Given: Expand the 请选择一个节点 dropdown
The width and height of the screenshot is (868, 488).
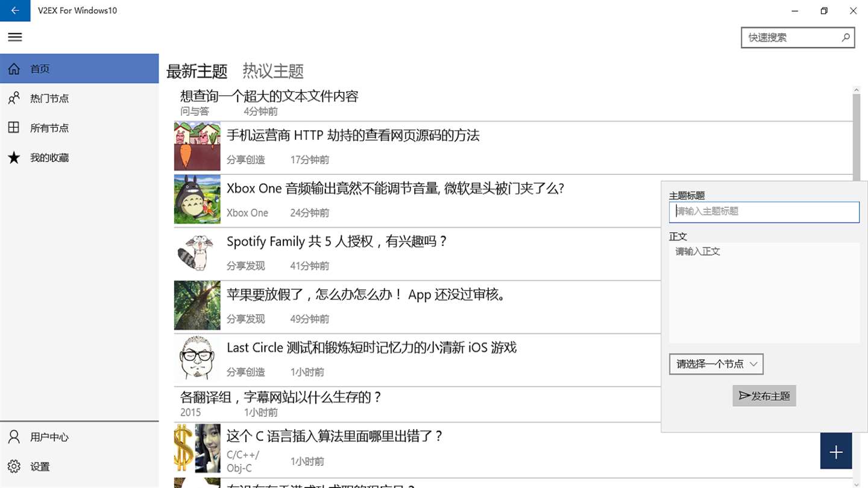Looking at the screenshot, I should (x=716, y=364).
